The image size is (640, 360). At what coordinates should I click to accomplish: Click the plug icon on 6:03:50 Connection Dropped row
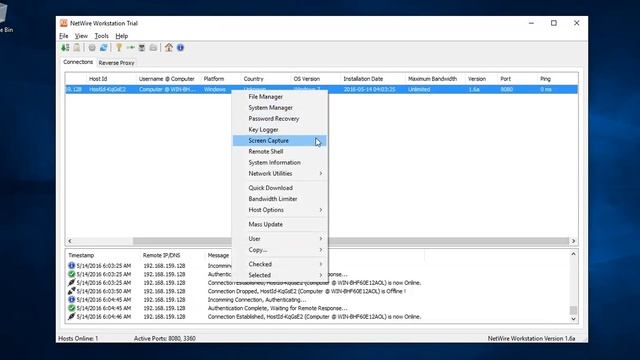click(x=71, y=291)
